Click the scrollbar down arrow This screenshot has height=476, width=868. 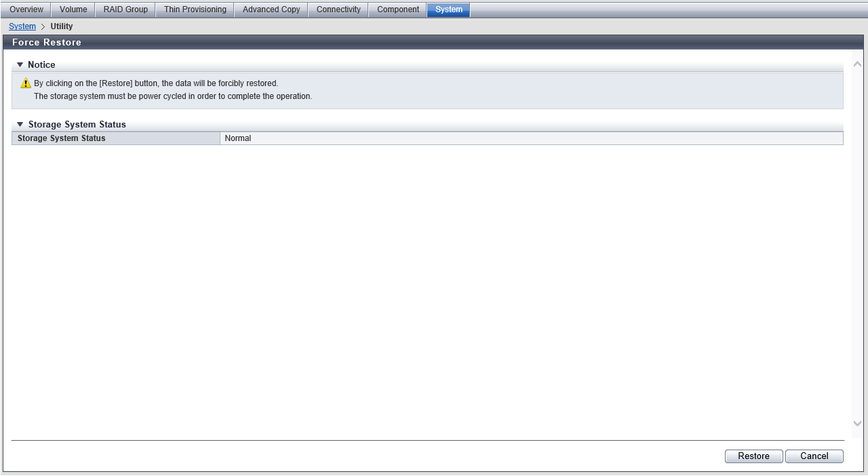coord(857,423)
